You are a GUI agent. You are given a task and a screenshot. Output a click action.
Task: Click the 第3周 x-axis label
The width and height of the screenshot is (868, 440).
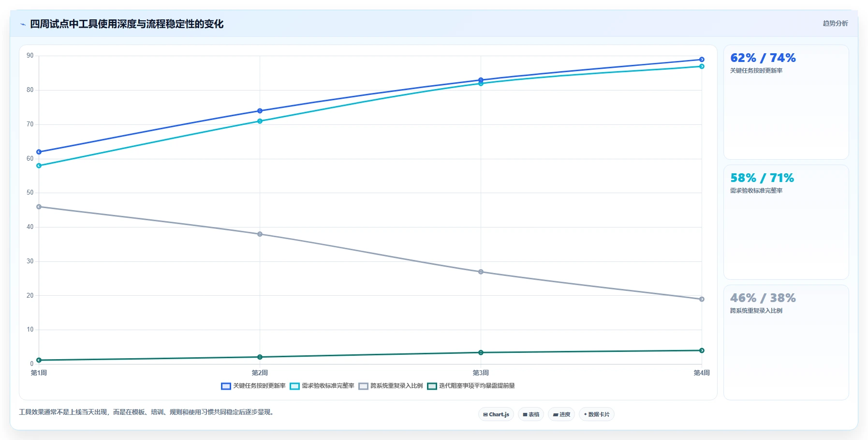coord(481,373)
